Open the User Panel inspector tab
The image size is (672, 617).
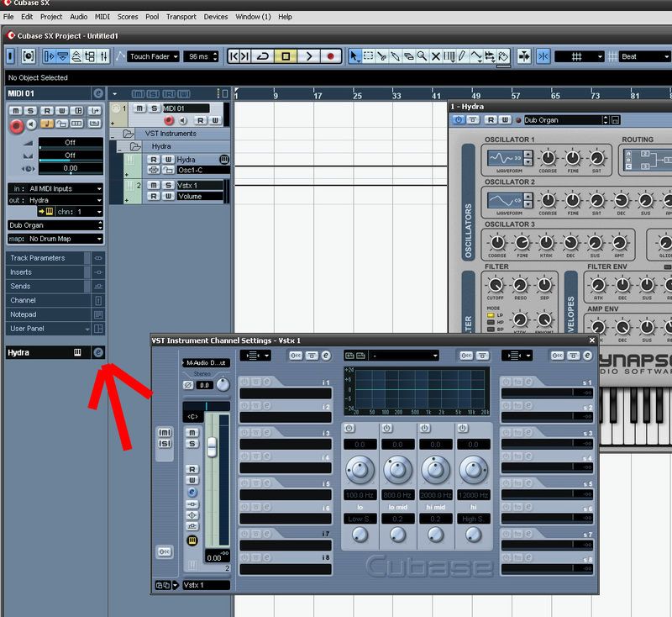click(x=49, y=329)
